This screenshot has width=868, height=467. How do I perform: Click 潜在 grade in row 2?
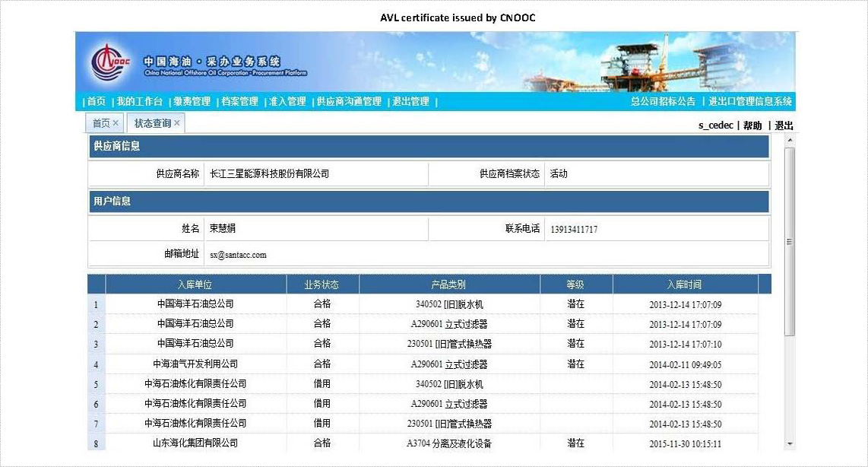[575, 323]
